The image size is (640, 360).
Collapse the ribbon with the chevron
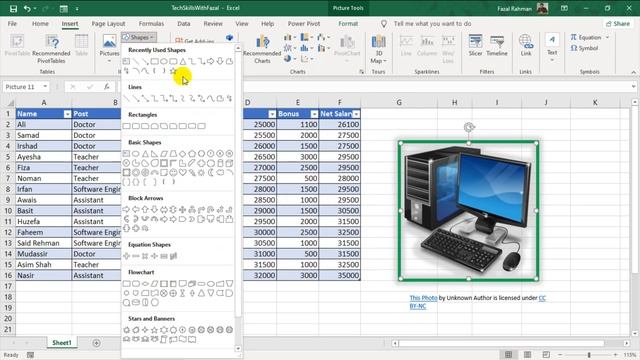633,72
